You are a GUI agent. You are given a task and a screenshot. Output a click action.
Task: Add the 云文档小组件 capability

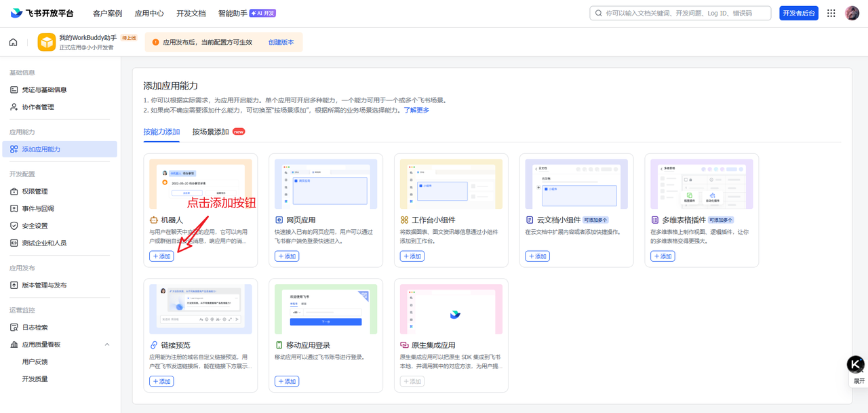point(537,256)
